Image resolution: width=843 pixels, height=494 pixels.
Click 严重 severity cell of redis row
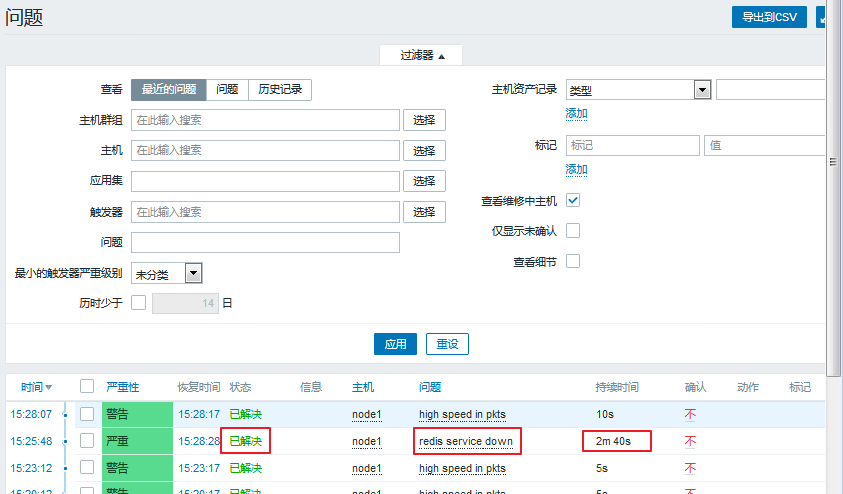click(x=138, y=441)
